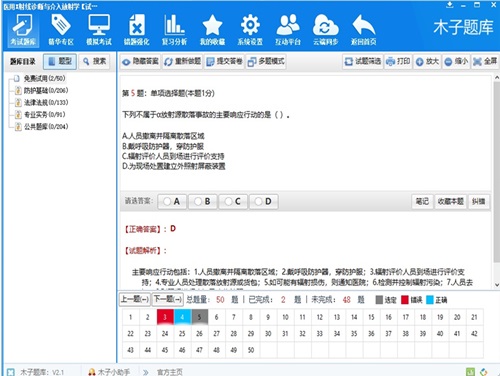Screen dimensions: 500x376
Task: Click the 云端同步 cloud sync icon
Action: tap(326, 30)
